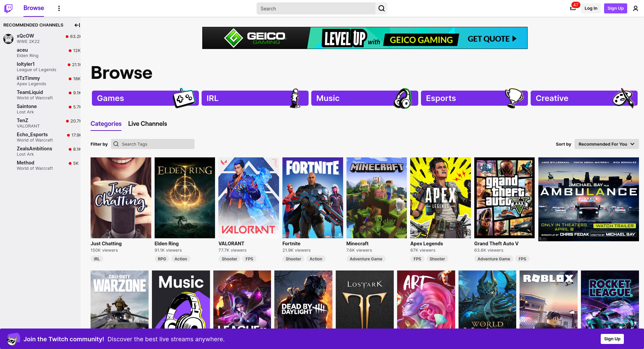The height and width of the screenshot is (349, 644).
Task: Click the search magnifier button
Action: (x=382, y=8)
